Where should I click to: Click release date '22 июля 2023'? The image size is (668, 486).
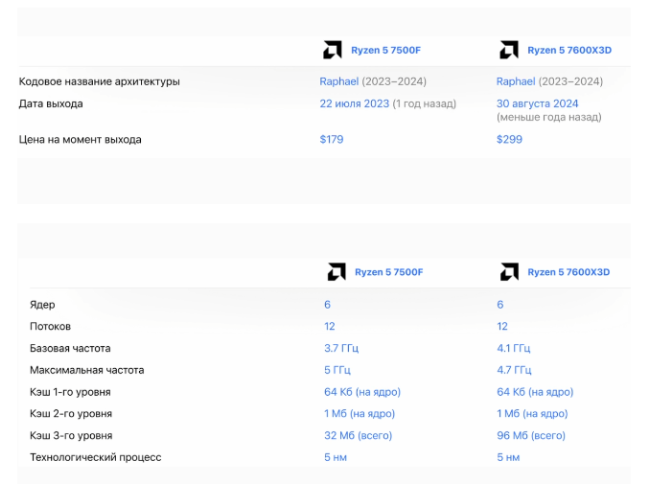[x=354, y=104]
